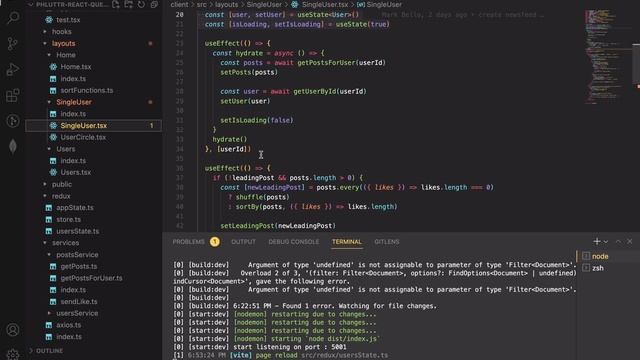Switch to the Problems tab
This screenshot has width=640, height=360.
click(189, 242)
